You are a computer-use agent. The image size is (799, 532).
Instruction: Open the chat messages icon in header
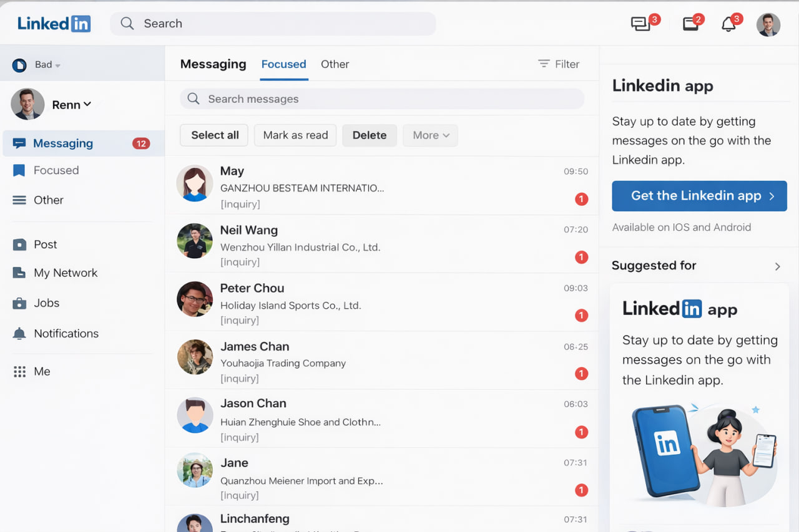tap(640, 24)
